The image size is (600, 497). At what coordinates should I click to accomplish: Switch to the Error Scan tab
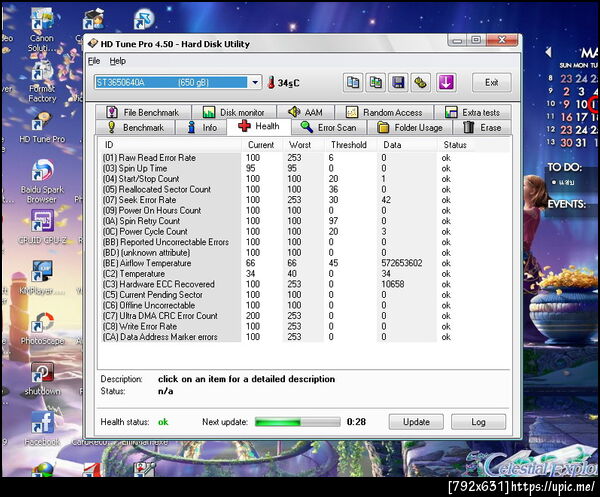pyautogui.click(x=329, y=127)
